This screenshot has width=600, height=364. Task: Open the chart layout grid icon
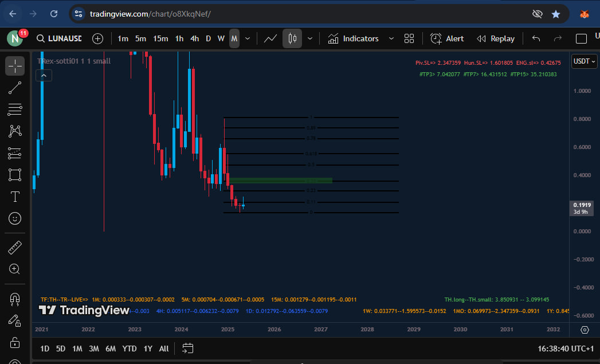409,38
